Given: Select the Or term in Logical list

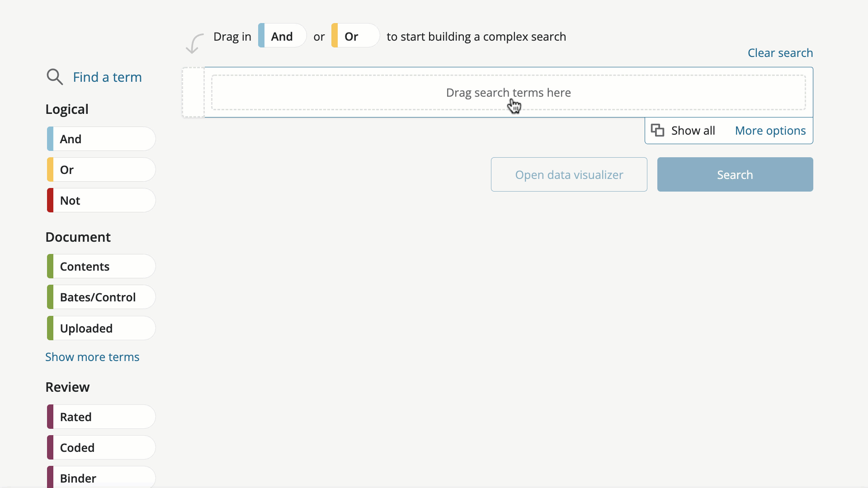Looking at the screenshot, I should pyautogui.click(x=101, y=169).
